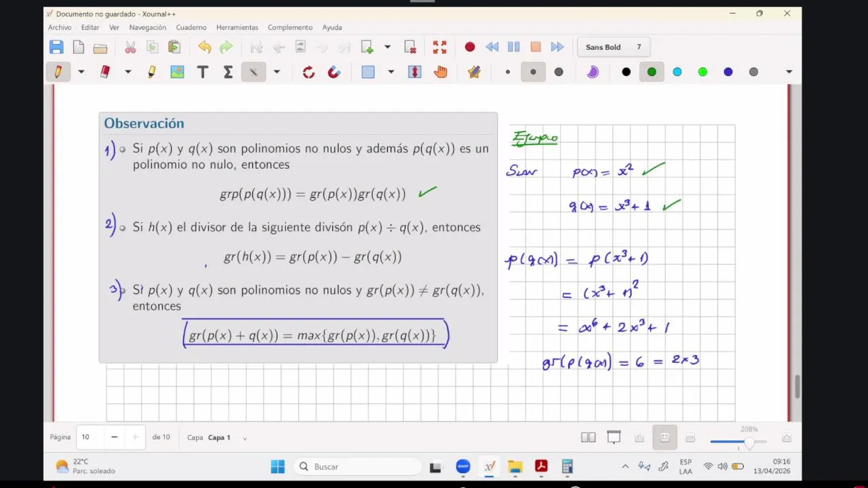Insert a LaTeX formula with the sigma icon
The width and height of the screenshot is (868, 488).
pyautogui.click(x=228, y=72)
